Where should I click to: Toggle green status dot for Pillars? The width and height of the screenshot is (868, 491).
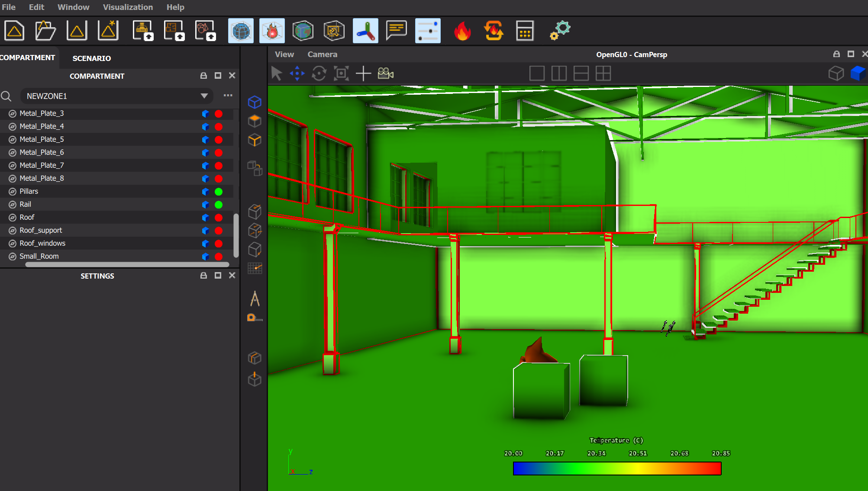pyautogui.click(x=219, y=192)
